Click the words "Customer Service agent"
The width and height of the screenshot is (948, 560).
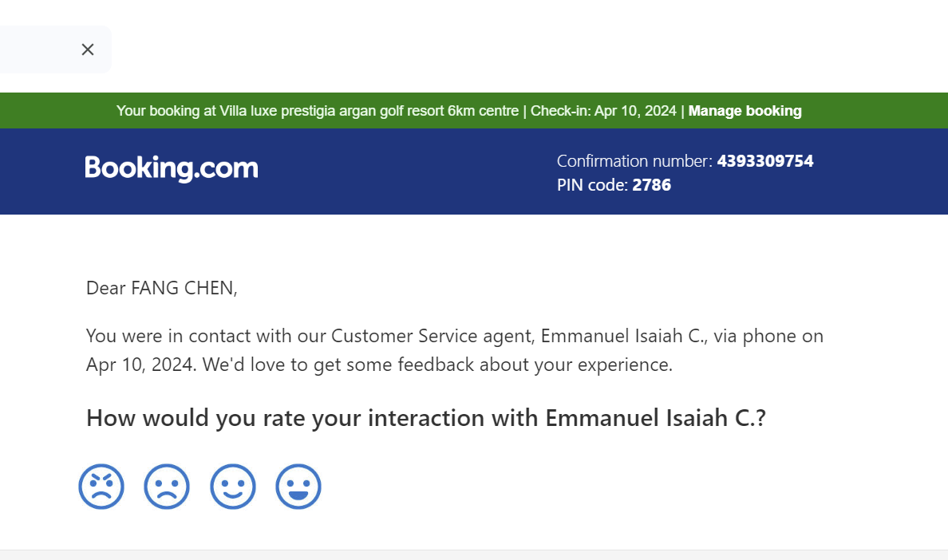[432, 336]
